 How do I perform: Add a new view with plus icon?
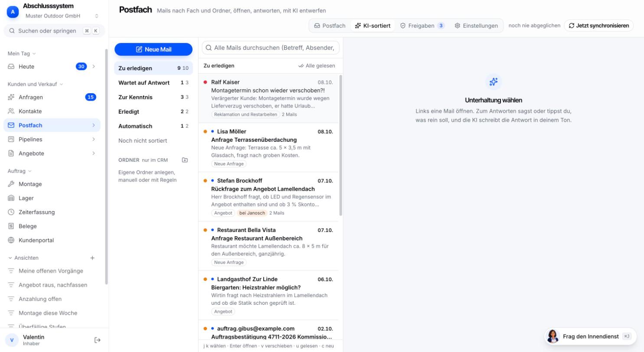pyautogui.click(x=92, y=258)
